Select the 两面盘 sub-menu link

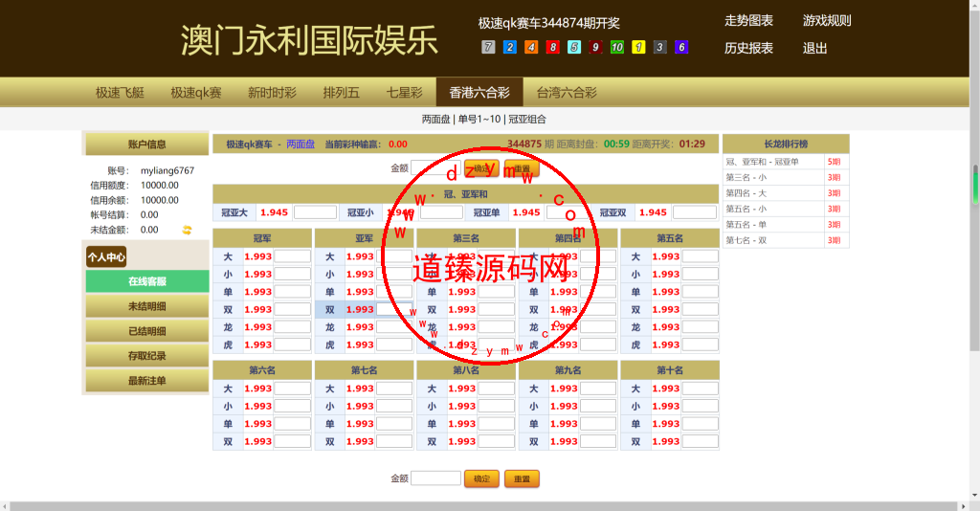click(x=435, y=119)
